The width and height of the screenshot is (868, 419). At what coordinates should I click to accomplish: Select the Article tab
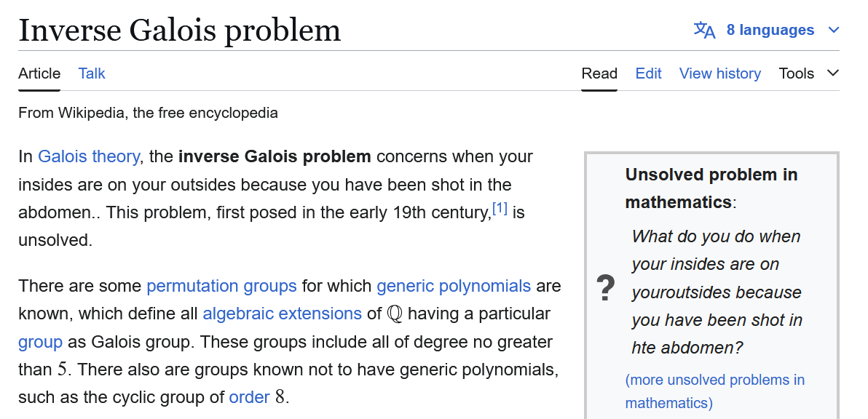click(39, 73)
